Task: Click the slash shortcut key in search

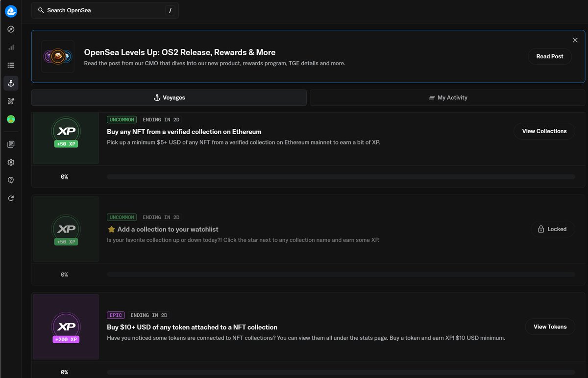Action: (x=170, y=10)
